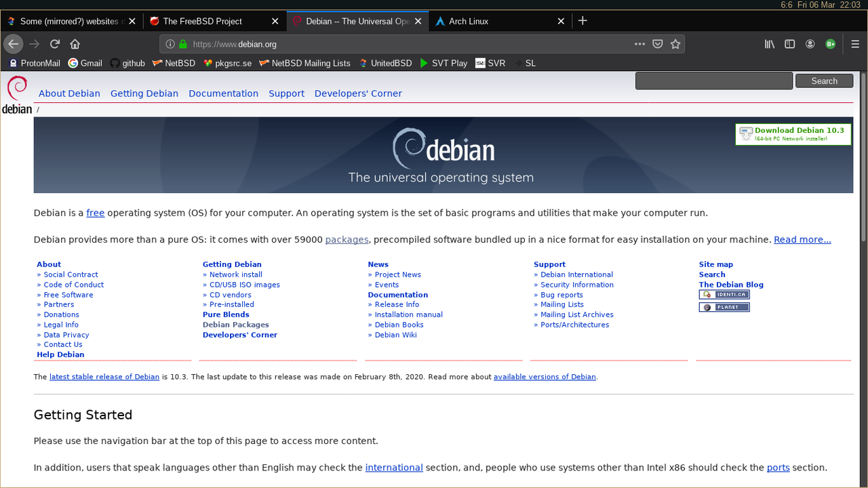Close the Arch Linux tab

coord(561,21)
